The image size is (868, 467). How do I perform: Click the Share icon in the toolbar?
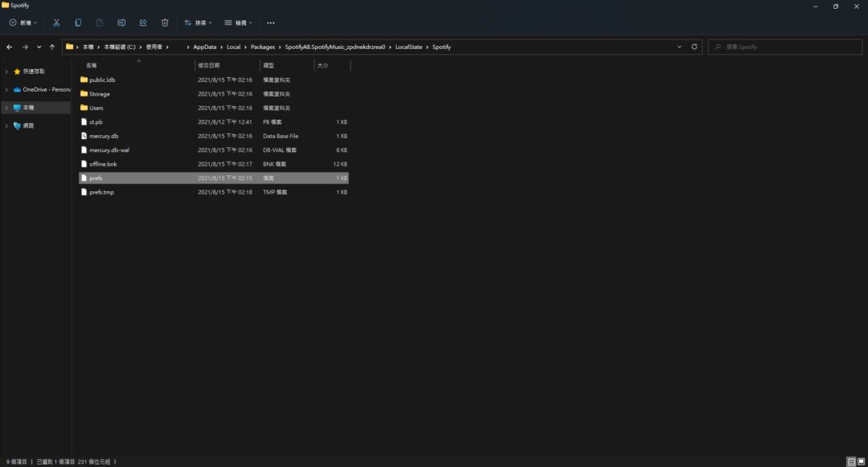click(x=143, y=23)
